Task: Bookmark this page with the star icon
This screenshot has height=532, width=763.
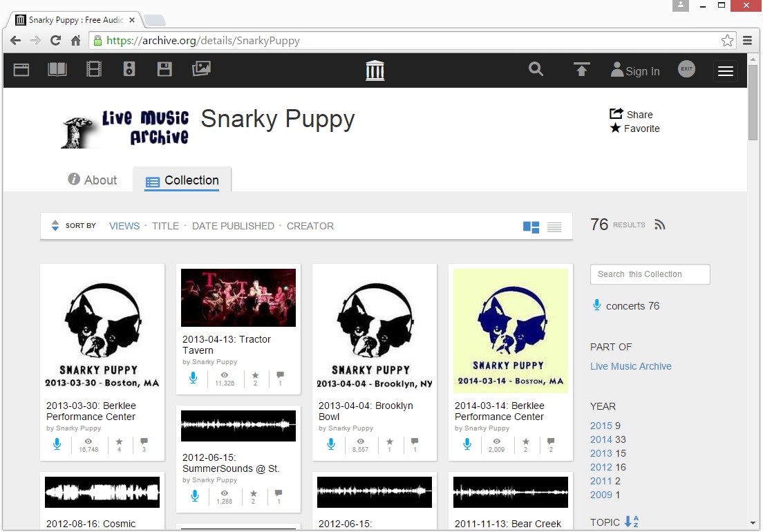Action: (x=727, y=40)
